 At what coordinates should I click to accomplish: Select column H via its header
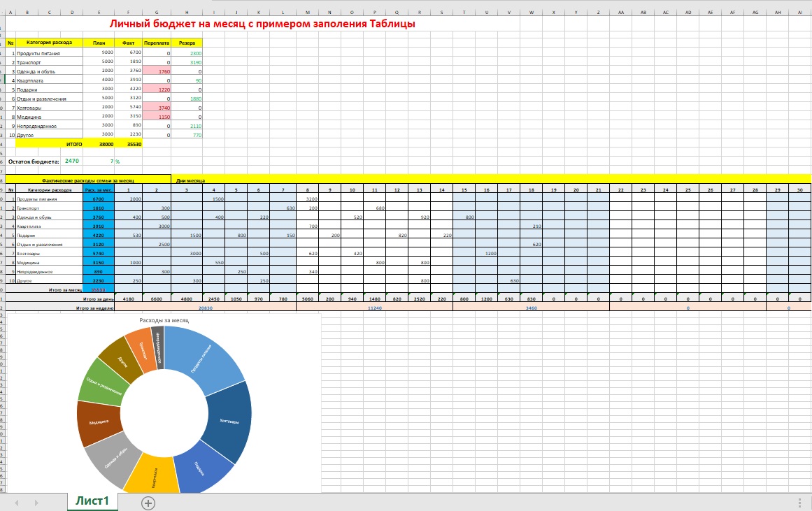point(186,12)
